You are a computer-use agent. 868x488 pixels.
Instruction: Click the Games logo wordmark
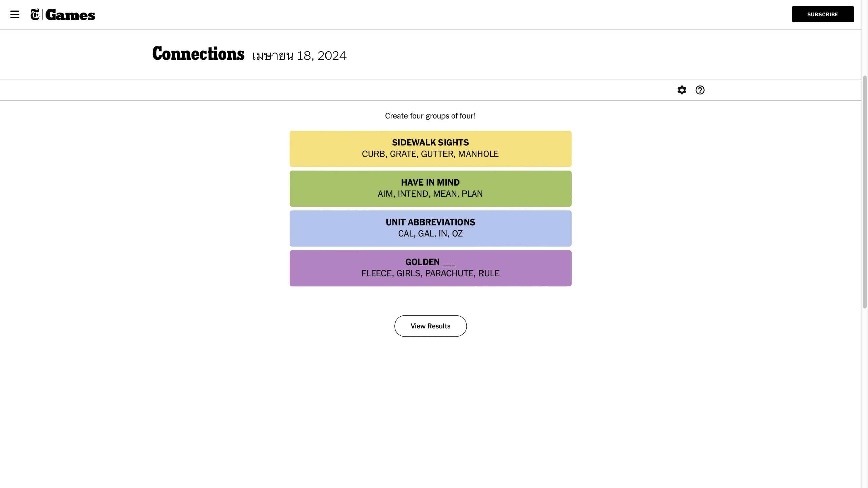(x=70, y=15)
